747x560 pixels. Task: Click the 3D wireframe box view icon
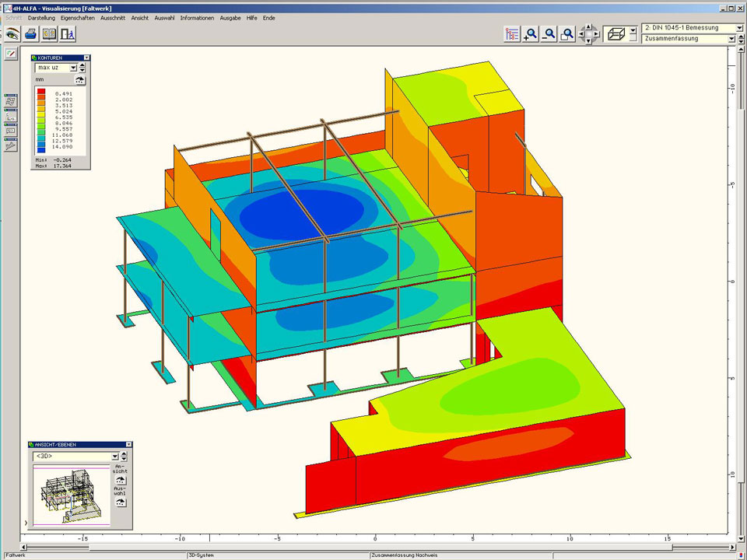(x=615, y=34)
